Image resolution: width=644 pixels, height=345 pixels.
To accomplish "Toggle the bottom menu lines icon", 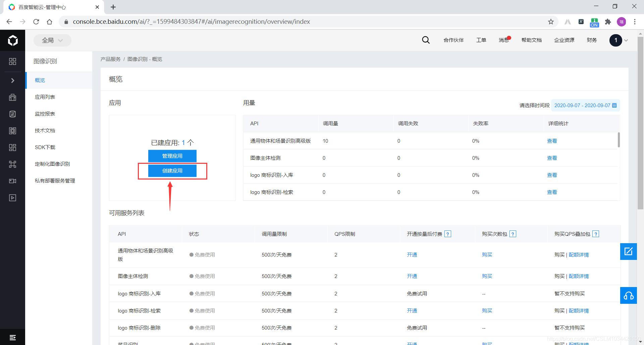I will 12,337.
